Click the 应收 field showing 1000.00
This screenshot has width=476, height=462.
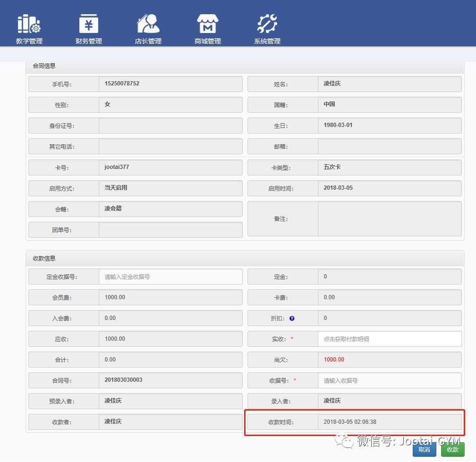(x=170, y=339)
